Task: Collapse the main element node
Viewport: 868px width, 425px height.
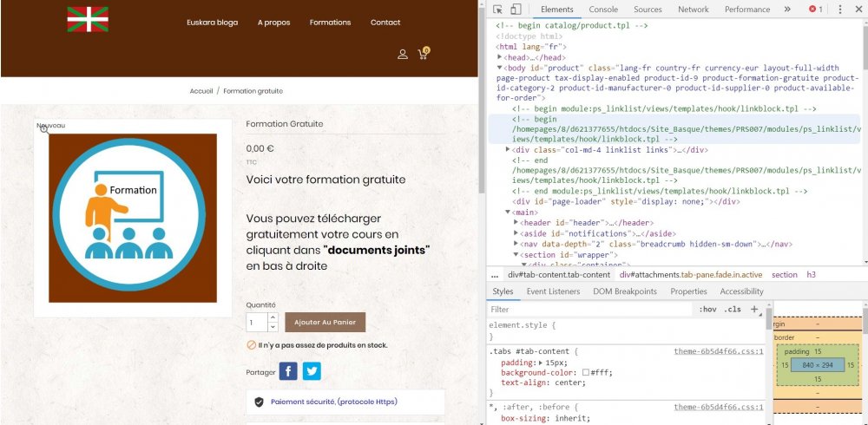Action: click(508, 212)
